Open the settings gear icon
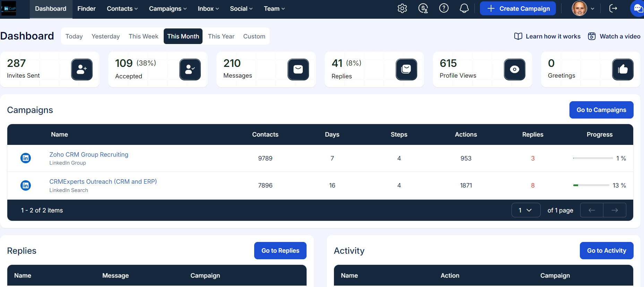 [402, 8]
